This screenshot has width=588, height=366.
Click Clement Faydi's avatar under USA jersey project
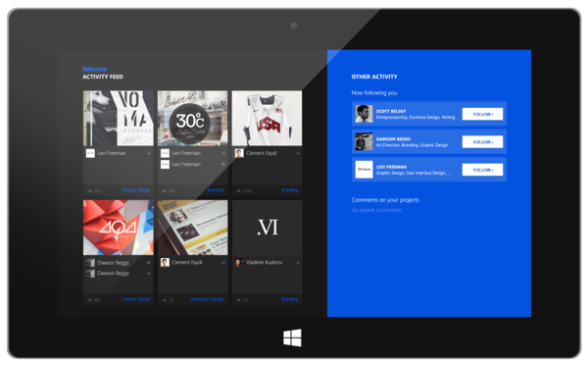coord(239,153)
